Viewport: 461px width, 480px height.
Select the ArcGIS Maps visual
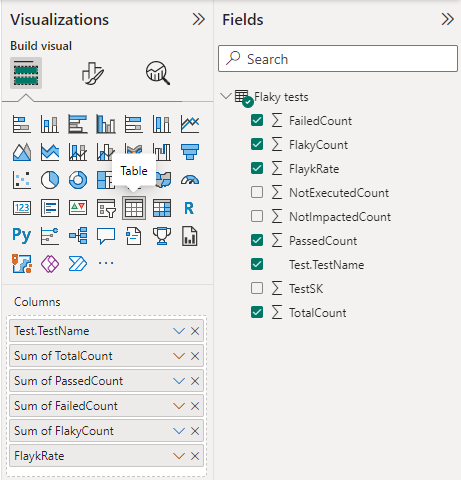click(22, 264)
